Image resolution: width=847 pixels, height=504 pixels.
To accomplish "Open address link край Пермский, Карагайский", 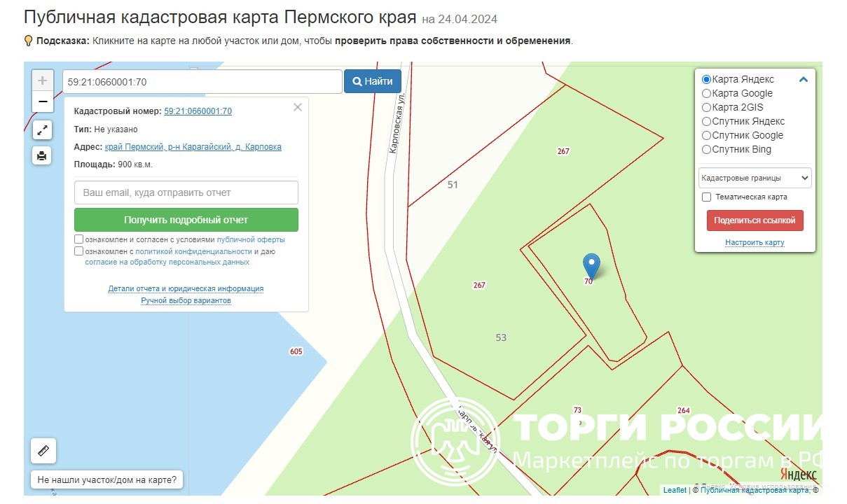I will click(193, 147).
